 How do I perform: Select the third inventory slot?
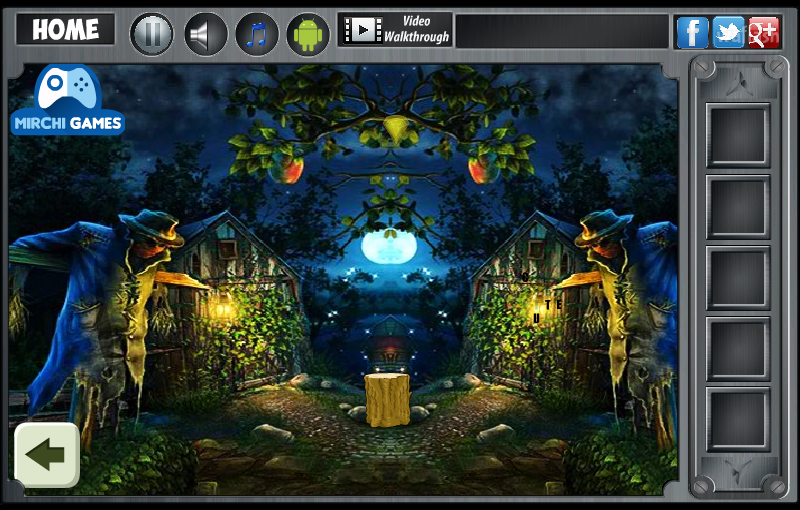click(738, 278)
